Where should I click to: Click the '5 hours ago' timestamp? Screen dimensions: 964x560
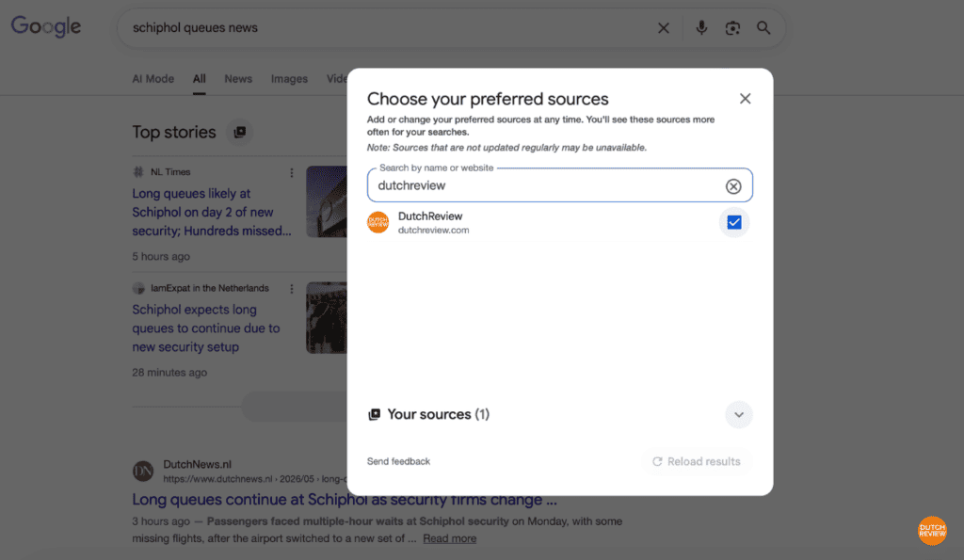tap(161, 256)
